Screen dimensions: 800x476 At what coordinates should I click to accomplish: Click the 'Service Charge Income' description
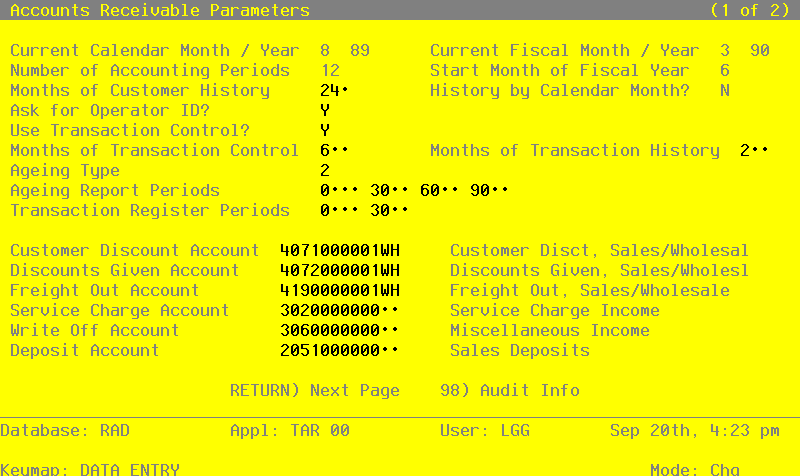pyautogui.click(x=555, y=310)
